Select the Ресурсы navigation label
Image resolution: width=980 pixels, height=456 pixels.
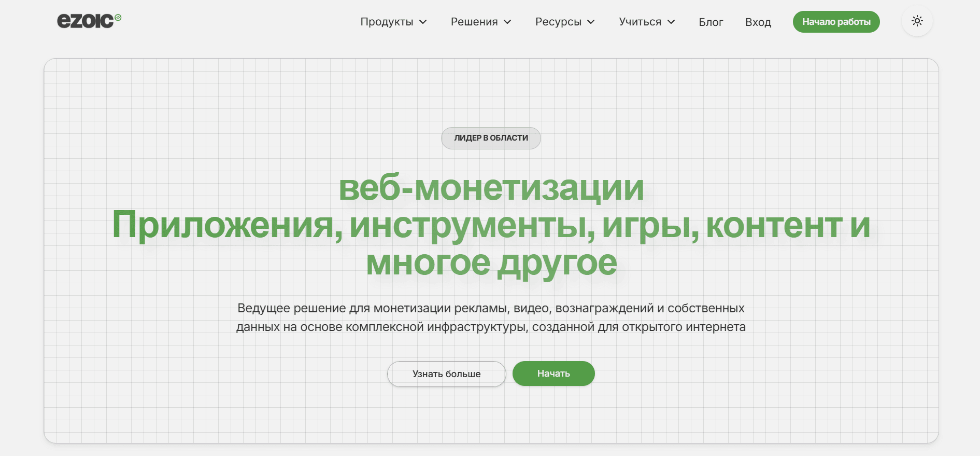[558, 22]
